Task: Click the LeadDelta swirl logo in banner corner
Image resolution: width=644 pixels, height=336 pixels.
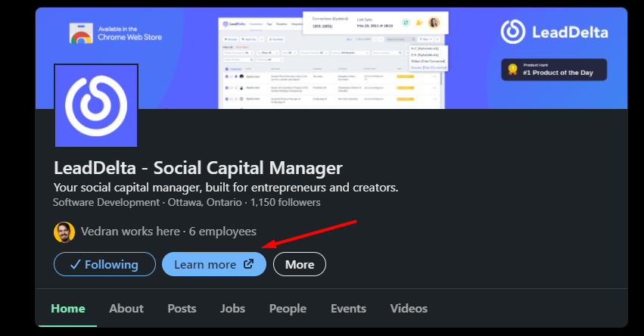Action: 512,32
